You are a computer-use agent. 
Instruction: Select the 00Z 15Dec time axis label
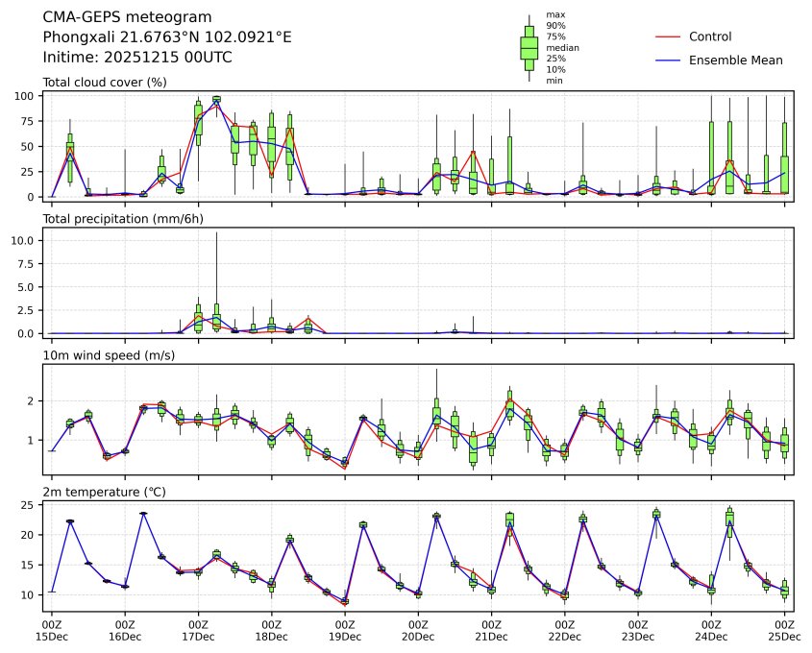point(52,630)
